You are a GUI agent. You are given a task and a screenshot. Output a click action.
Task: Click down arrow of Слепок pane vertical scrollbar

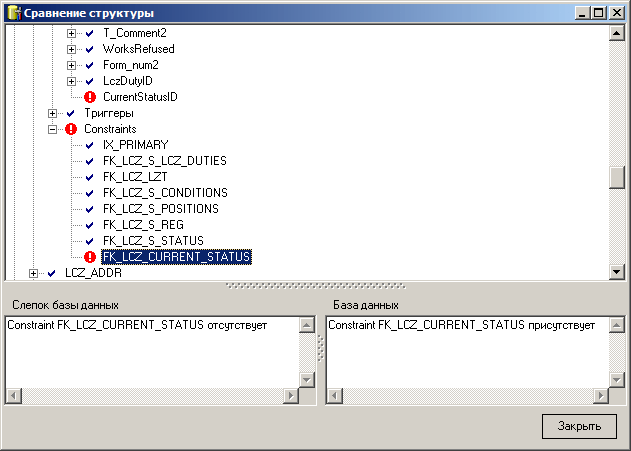[x=307, y=379]
